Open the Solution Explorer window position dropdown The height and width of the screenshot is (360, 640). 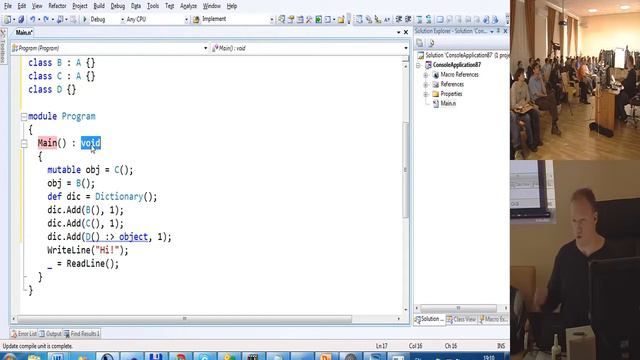pyautogui.click(x=492, y=31)
